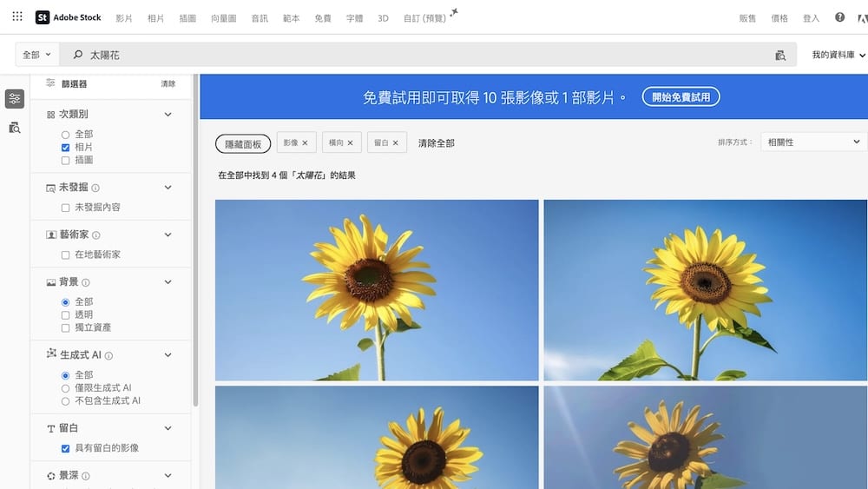This screenshot has width=868, height=489.
Task: Open the 相片 nav item
Action: point(155,18)
